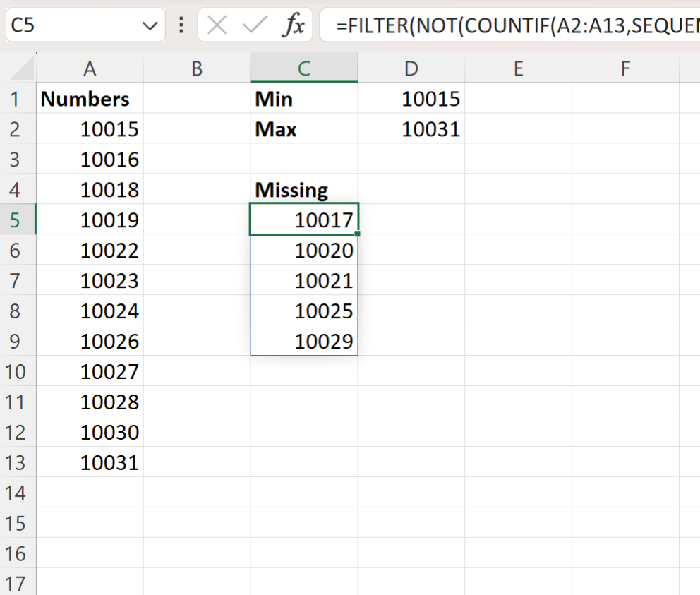Viewport: 700px width, 595px height.
Task: Select cell D2 containing 10031
Action: [x=411, y=129]
